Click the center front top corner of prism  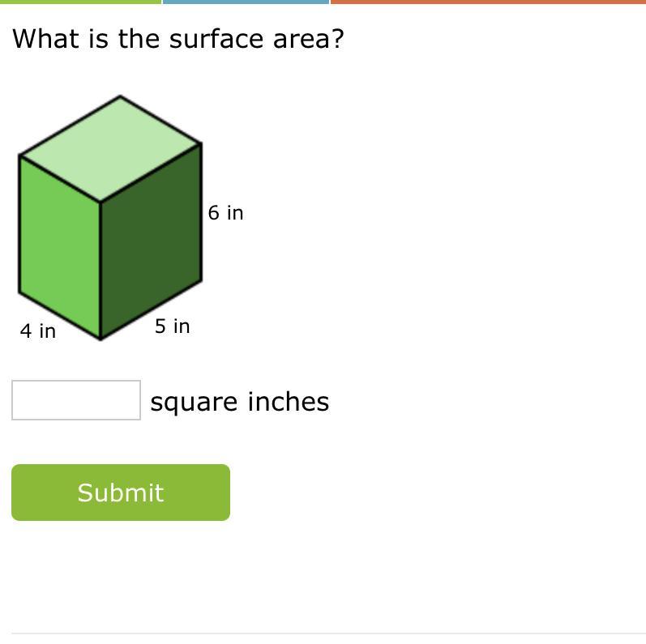(x=101, y=202)
